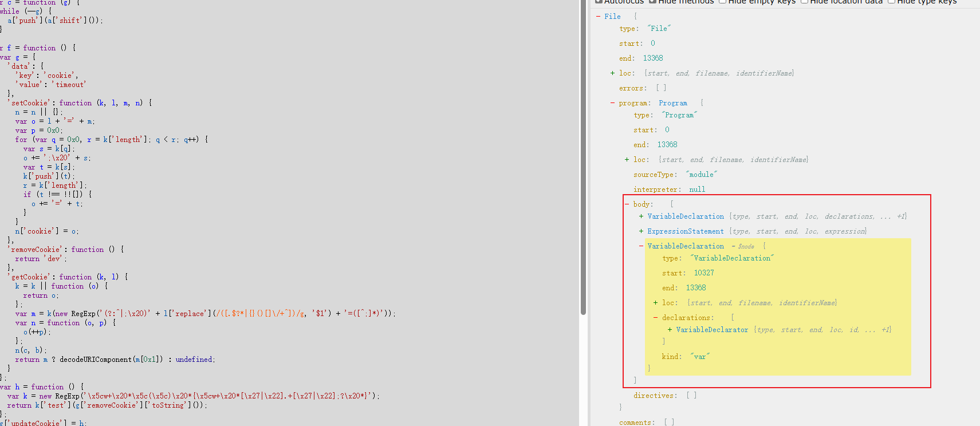Click the interpreter null value
The width and height of the screenshot is (980, 426).
697,190
